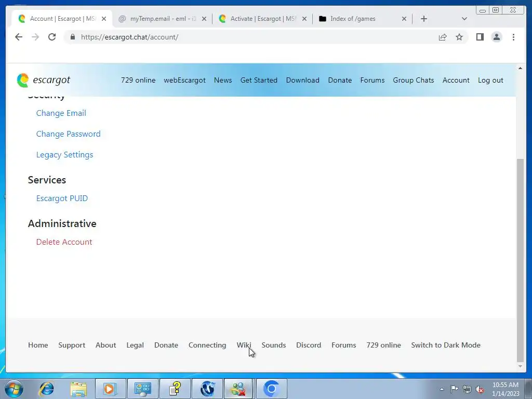Click the escargot logo in header
532x399 pixels.
point(44,80)
